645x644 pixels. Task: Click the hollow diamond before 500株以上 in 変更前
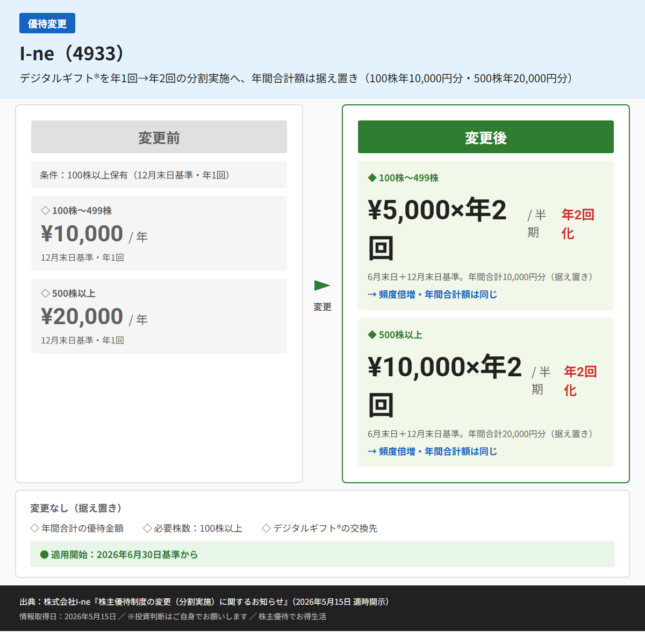click(45, 294)
